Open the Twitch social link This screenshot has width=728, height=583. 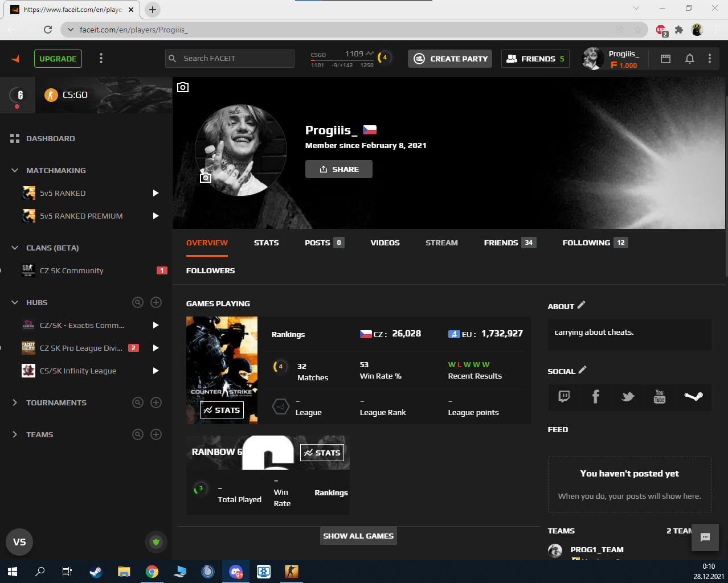(x=564, y=397)
